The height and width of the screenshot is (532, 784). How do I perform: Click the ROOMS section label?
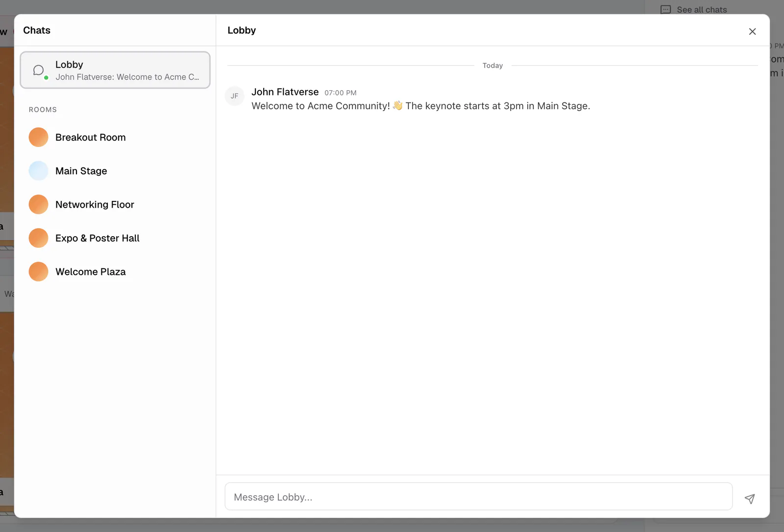(x=43, y=110)
